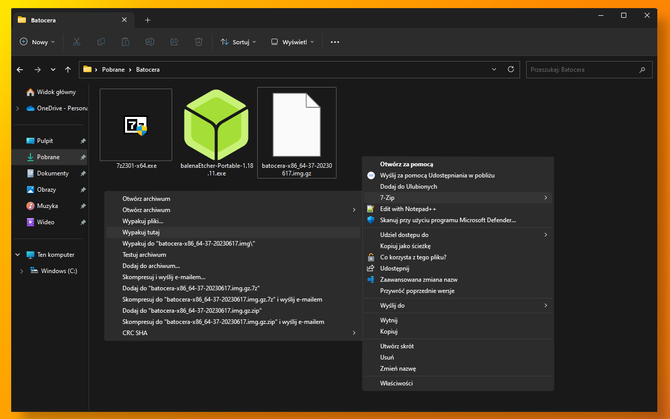The height and width of the screenshot is (419, 670).
Task: Choose Wyślij za pomocą Udostępniania w pobliżu
Action: tap(458, 176)
